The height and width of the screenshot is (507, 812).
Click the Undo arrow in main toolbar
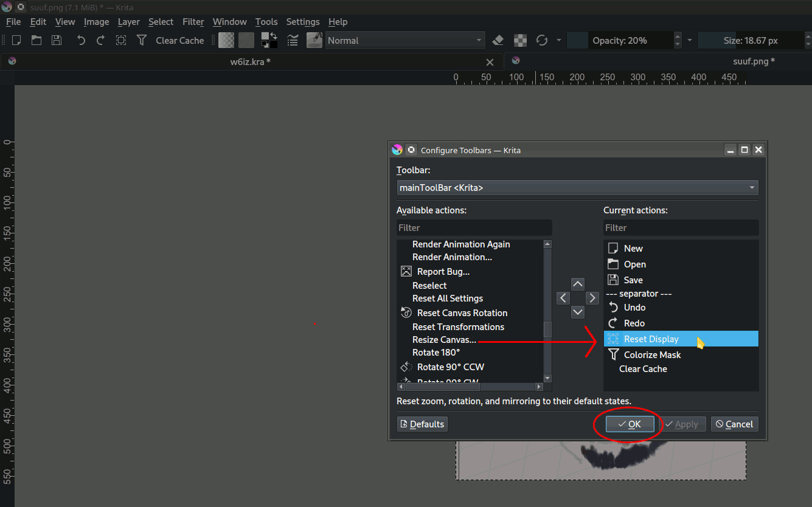click(x=81, y=40)
